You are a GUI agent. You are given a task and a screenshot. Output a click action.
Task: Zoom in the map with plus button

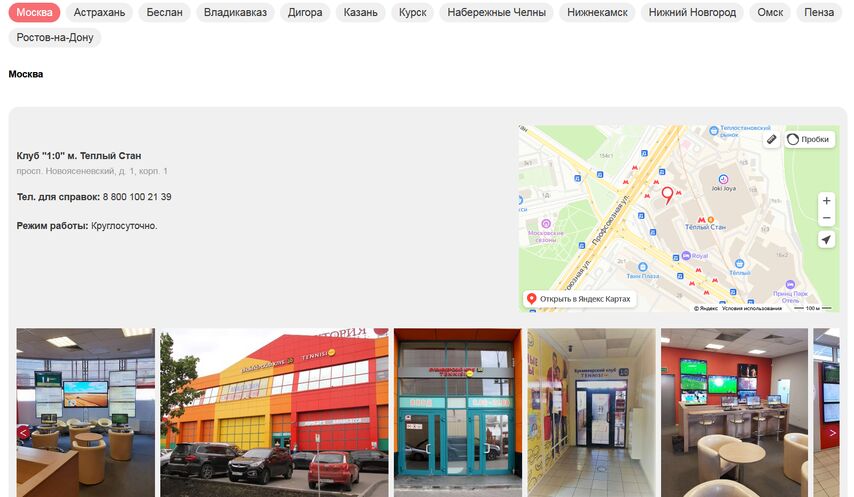coord(826,201)
